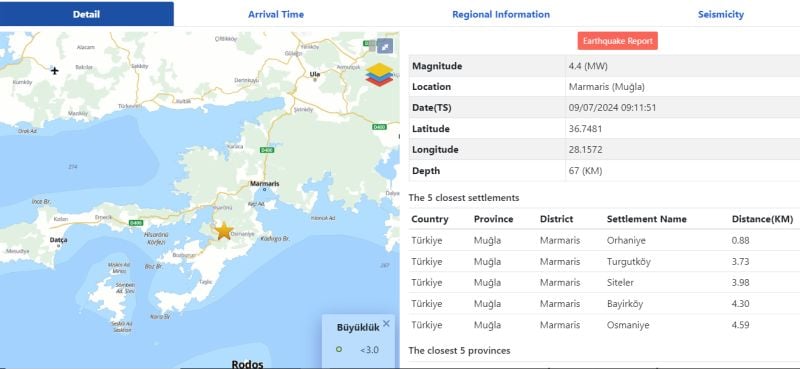800x369 pixels.
Task: Open the Earthquake Report
Action: [617, 41]
